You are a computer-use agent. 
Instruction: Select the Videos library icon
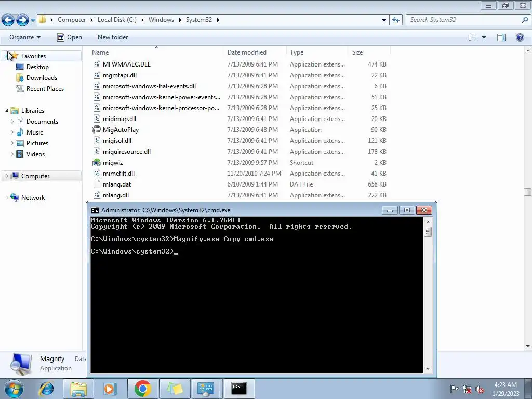[20, 154]
